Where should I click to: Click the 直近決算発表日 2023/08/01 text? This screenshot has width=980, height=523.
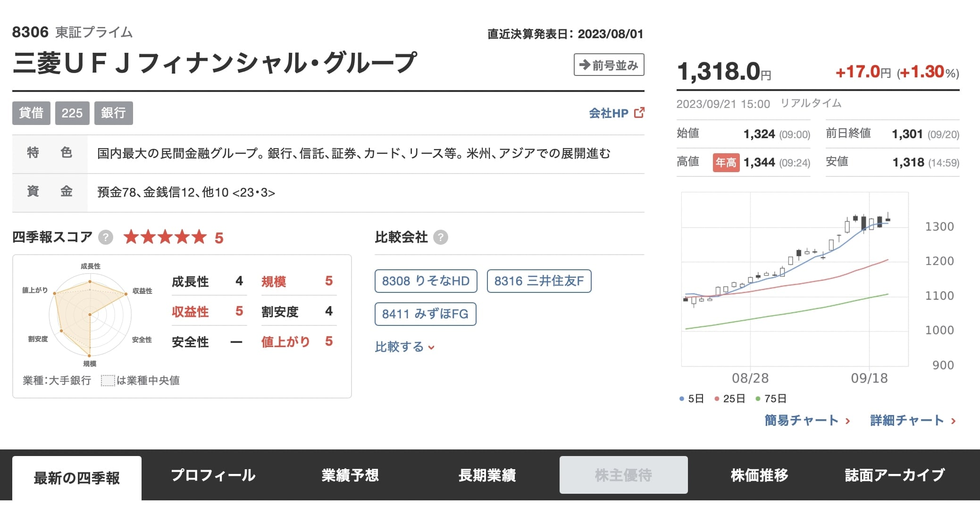pyautogui.click(x=565, y=34)
